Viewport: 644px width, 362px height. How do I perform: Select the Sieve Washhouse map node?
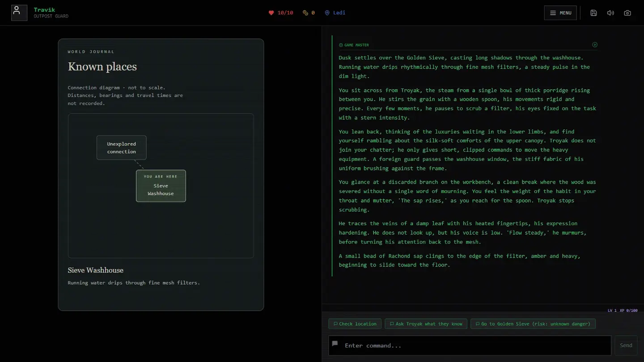coord(161,186)
